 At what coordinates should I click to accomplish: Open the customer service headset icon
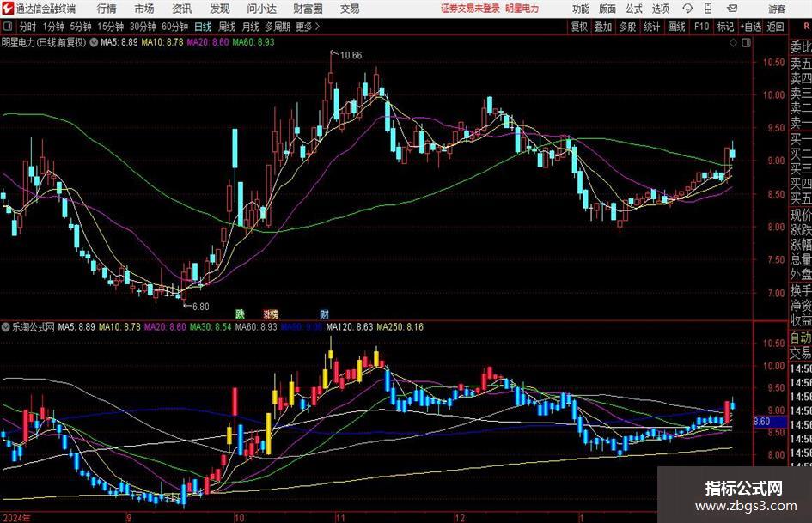pos(687,9)
